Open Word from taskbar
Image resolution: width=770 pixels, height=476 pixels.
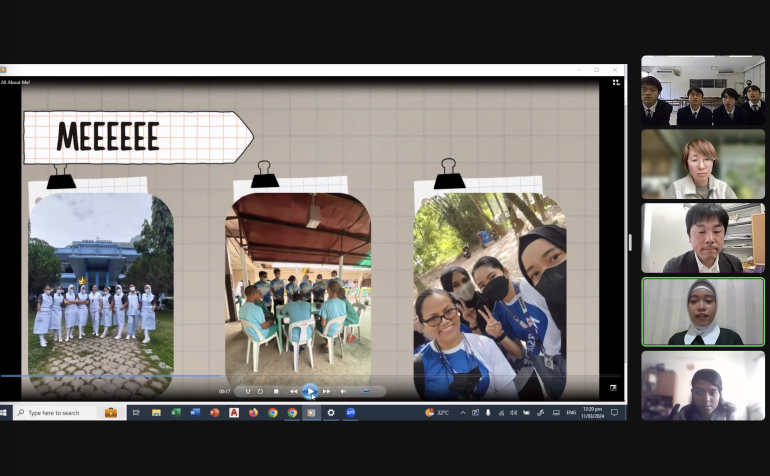(195, 413)
